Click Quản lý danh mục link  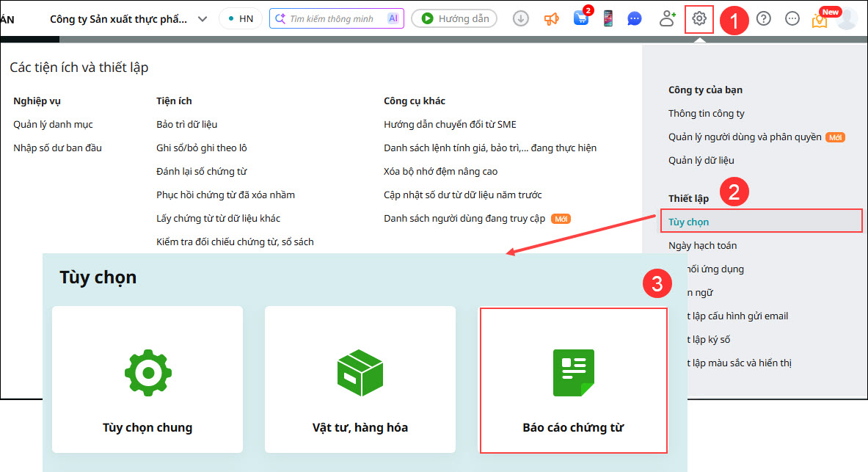click(53, 124)
